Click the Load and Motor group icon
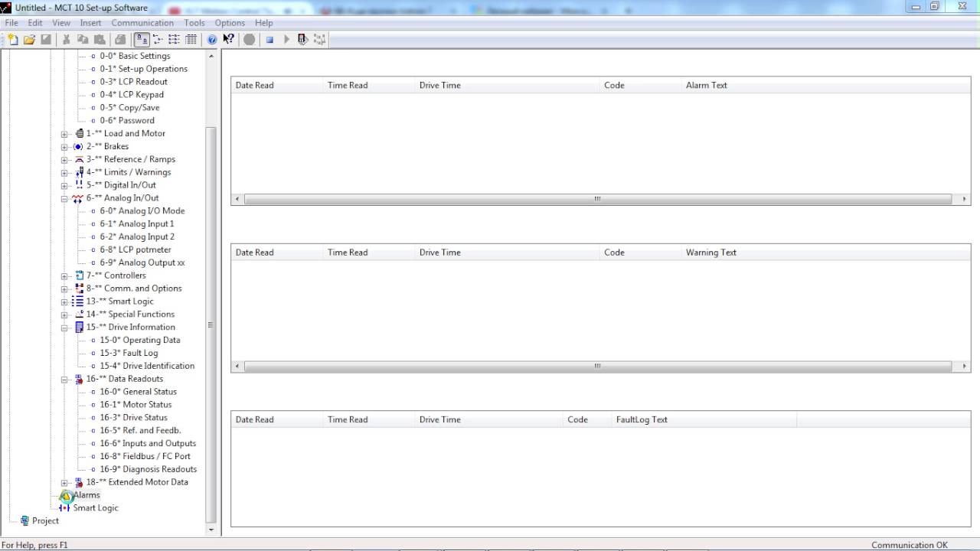 coord(80,133)
